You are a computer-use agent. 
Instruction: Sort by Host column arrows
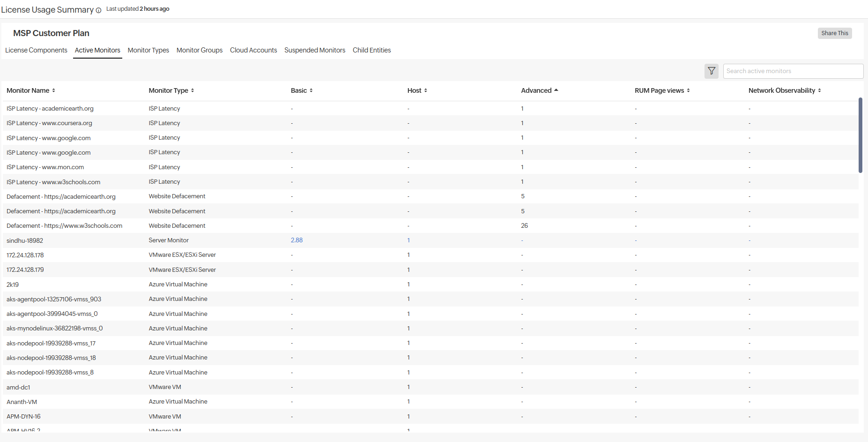425,90
